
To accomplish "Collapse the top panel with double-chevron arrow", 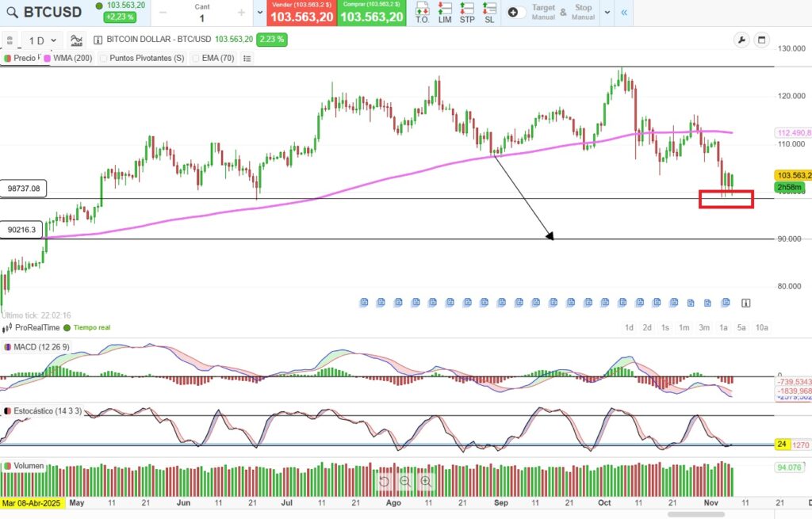I will coord(623,12).
